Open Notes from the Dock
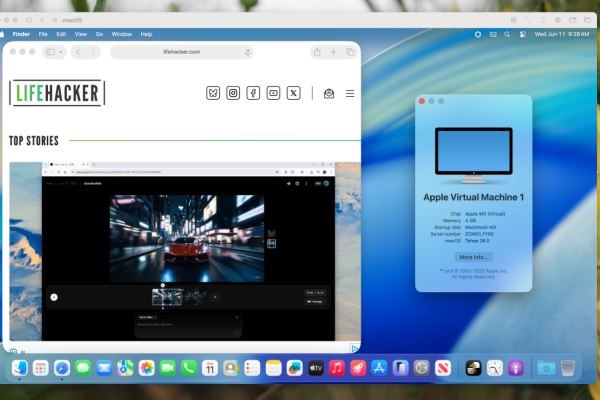Screen dimensions: 600x400 pos(274,368)
